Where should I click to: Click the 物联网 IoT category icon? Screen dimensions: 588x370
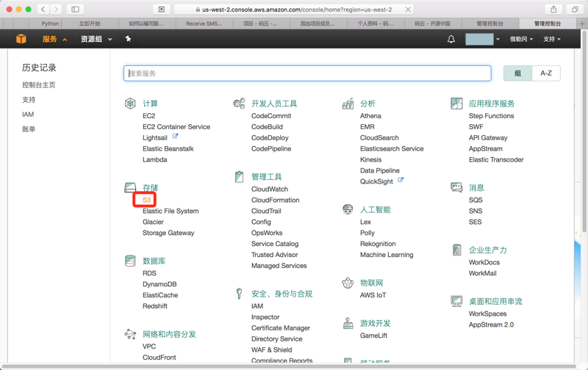point(348,283)
